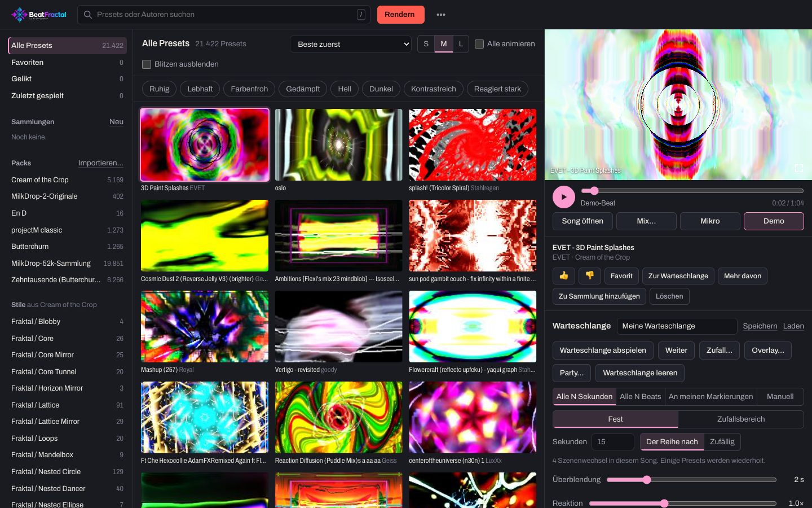812x508 pixels.
Task: Open Favoriten in the sidebar
Action: pos(67,63)
